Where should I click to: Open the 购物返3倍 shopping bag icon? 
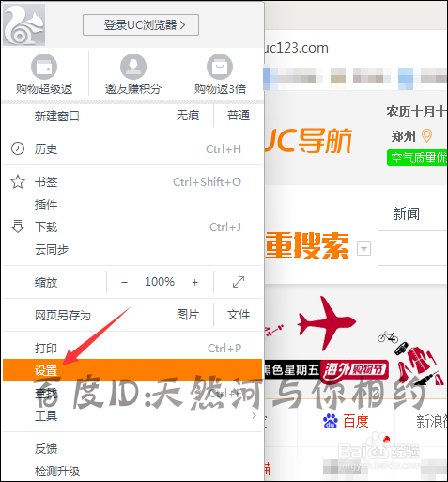[220, 67]
